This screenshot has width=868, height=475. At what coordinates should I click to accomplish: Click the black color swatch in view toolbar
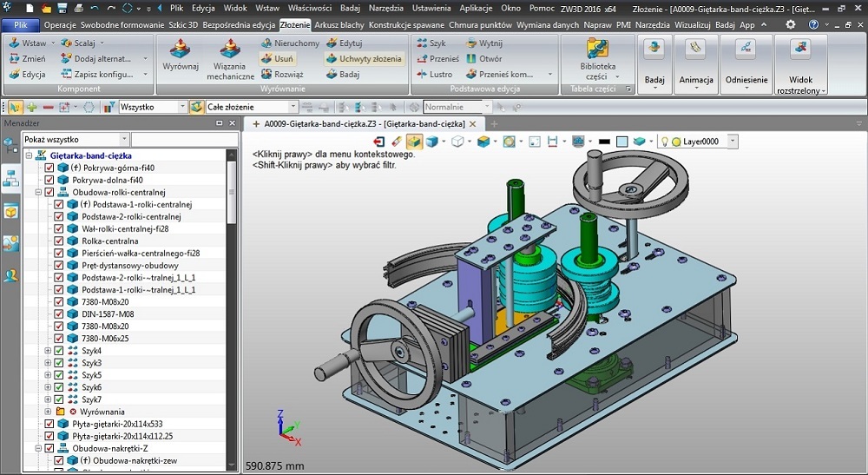point(604,141)
